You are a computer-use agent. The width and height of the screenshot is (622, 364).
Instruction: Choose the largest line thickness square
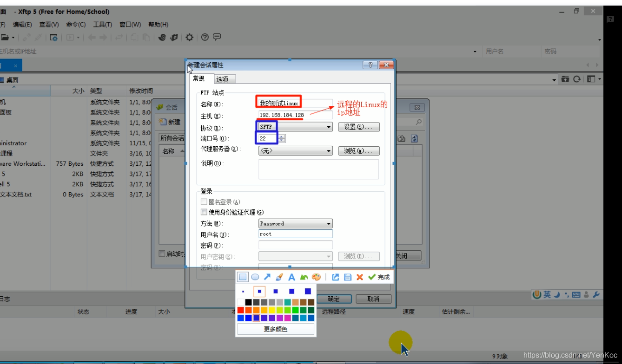click(x=308, y=292)
